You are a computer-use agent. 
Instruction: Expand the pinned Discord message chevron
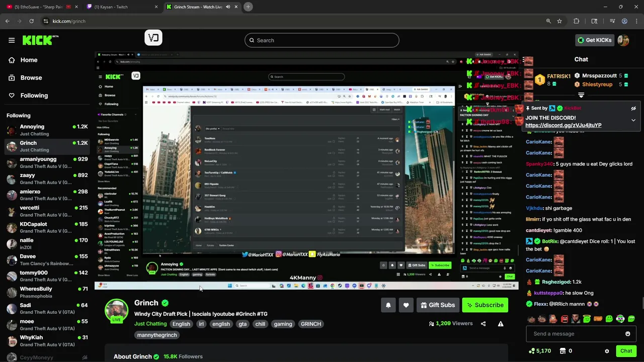pyautogui.click(x=633, y=120)
